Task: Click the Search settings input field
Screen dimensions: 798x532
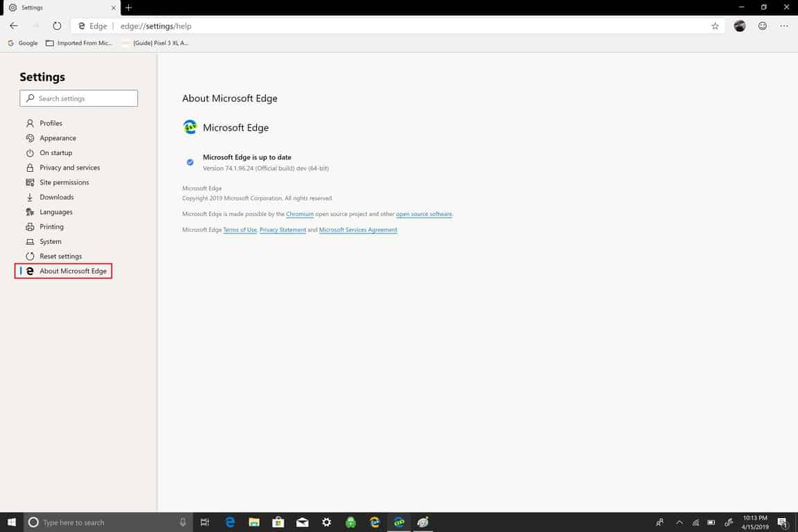Action: click(79, 98)
